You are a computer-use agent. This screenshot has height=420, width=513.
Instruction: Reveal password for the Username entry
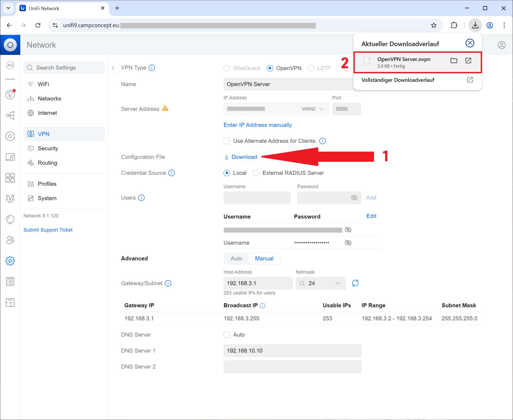348,243
